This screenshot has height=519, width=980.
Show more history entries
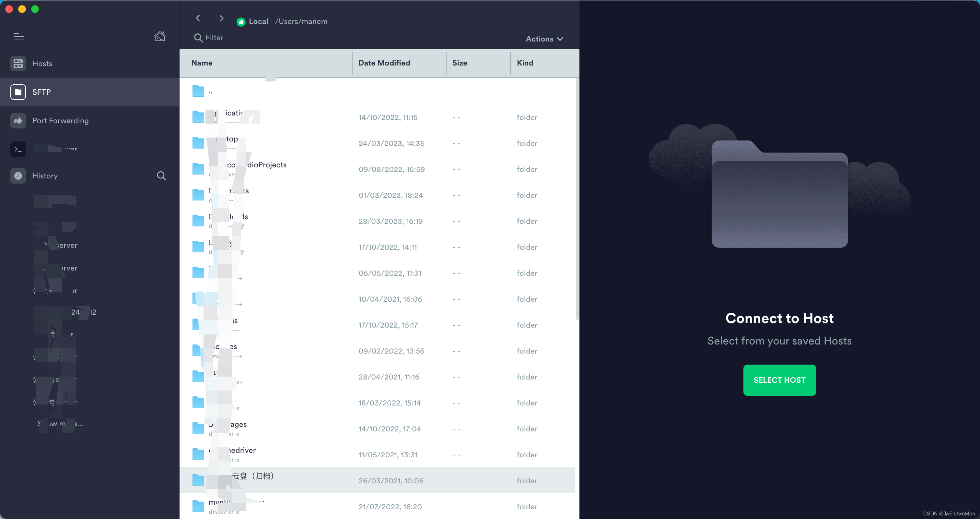60,423
